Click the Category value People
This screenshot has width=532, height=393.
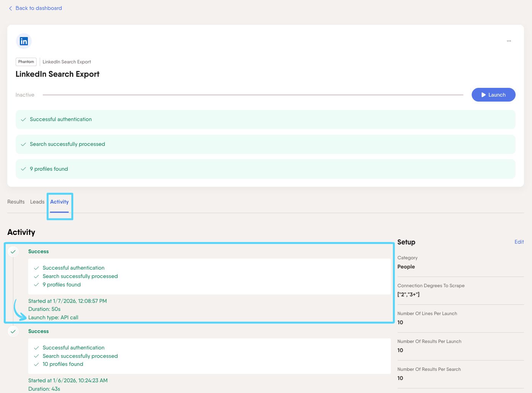[x=406, y=267]
